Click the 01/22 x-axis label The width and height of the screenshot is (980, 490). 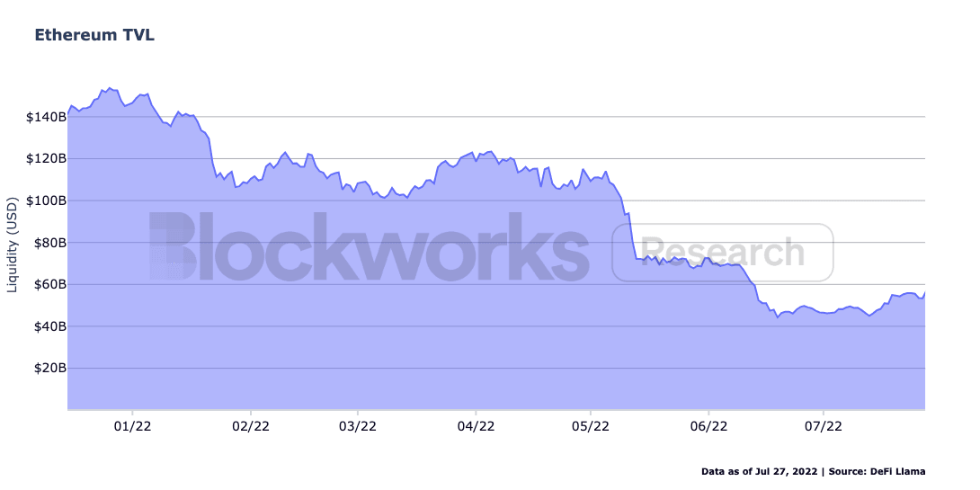point(132,425)
